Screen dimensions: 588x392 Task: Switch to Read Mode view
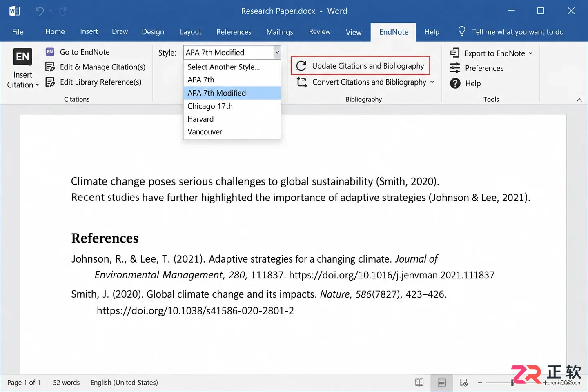coord(419,382)
